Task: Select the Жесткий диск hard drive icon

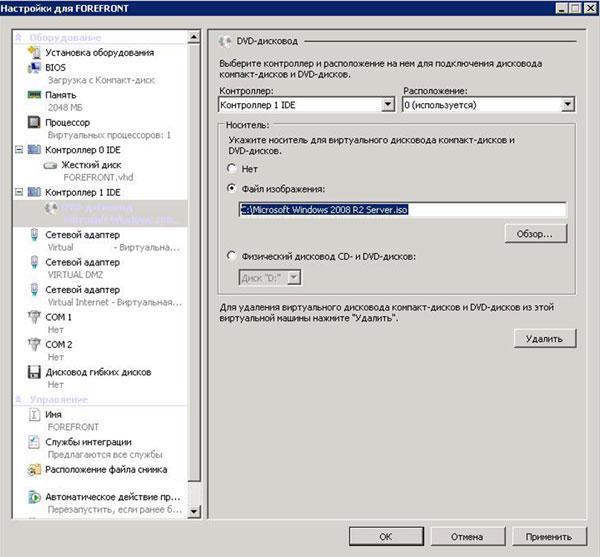Action: point(50,164)
